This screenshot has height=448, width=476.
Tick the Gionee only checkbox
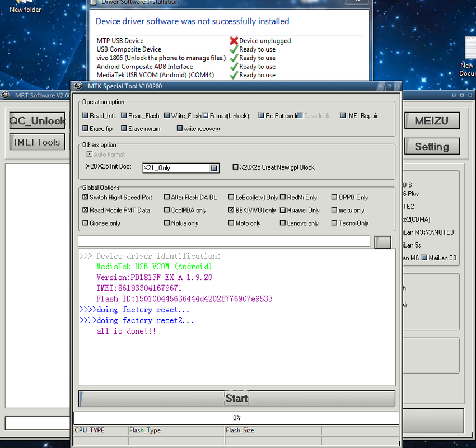[85, 223]
